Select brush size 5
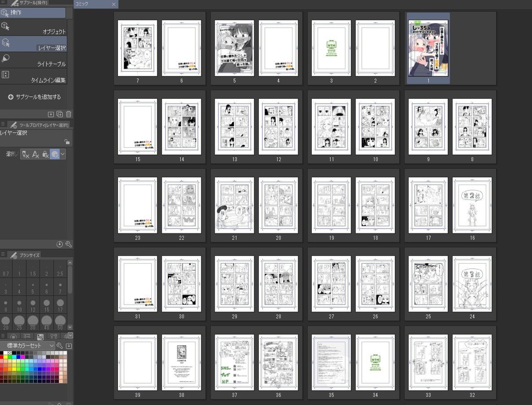The height and width of the screenshot is (405, 532). (x=33, y=287)
